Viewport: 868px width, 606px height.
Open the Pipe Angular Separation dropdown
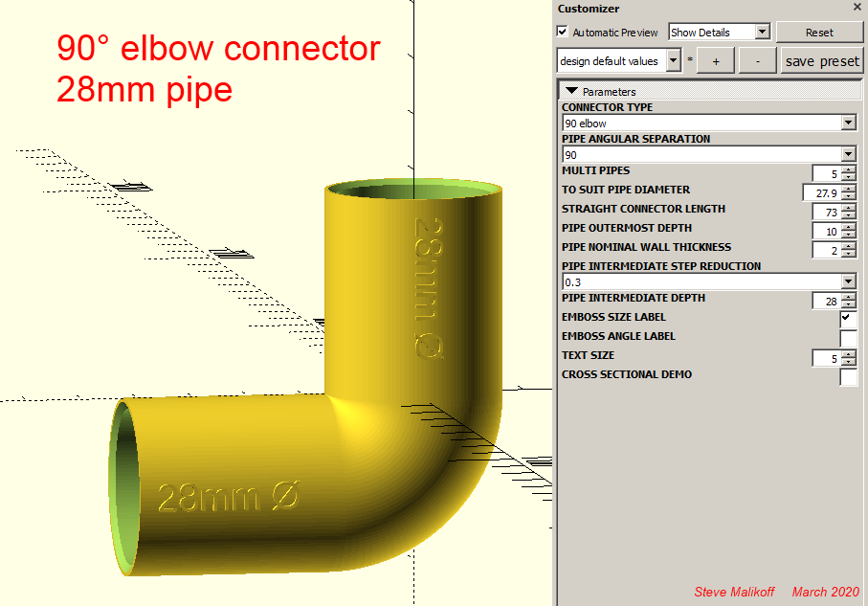point(848,154)
